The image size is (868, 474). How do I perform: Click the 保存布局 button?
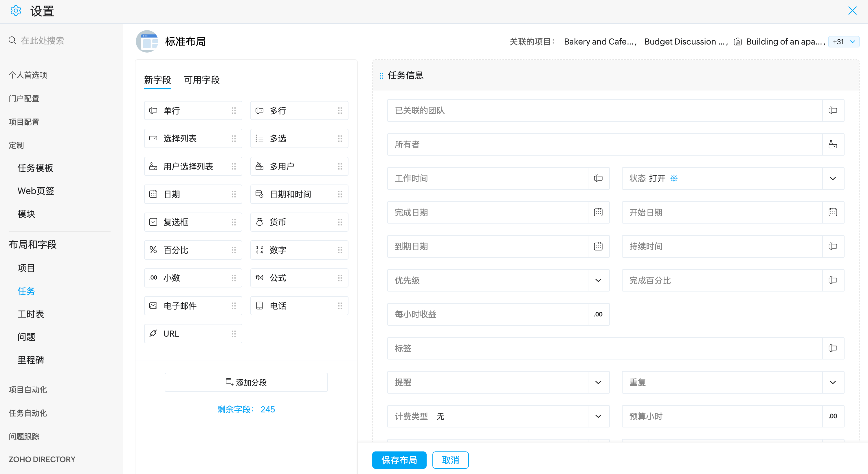click(x=399, y=460)
